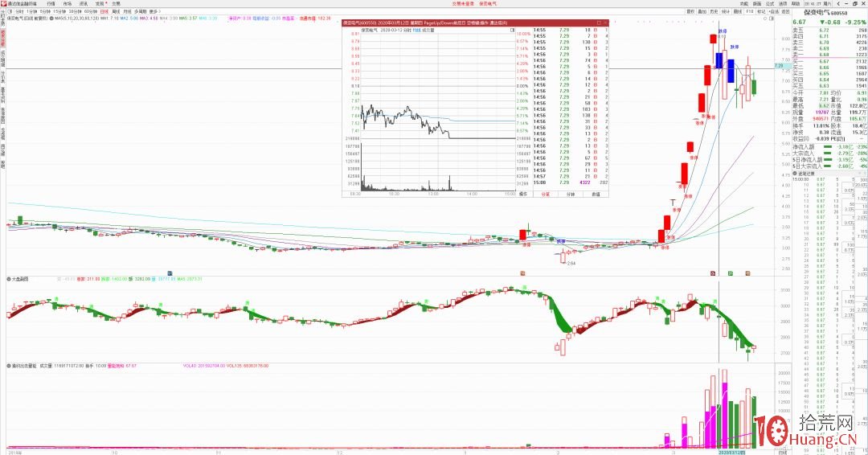
Task: Click the back arrow in title bar
Action: pyautogui.click(x=838, y=4)
